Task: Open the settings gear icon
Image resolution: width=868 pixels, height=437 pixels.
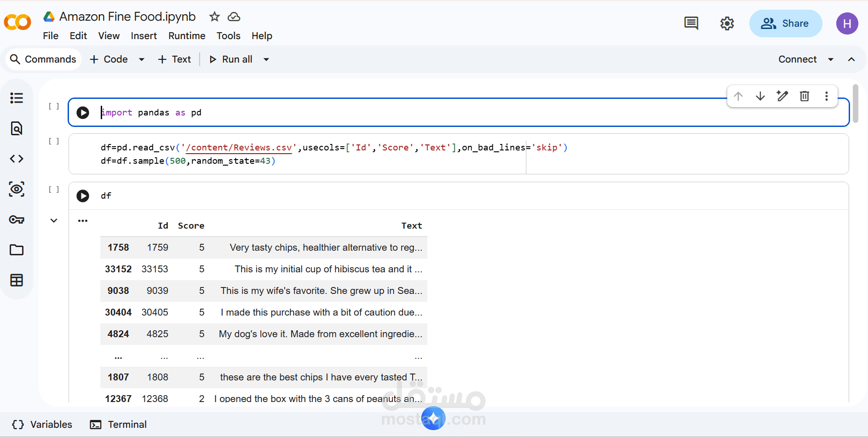Action: [727, 23]
